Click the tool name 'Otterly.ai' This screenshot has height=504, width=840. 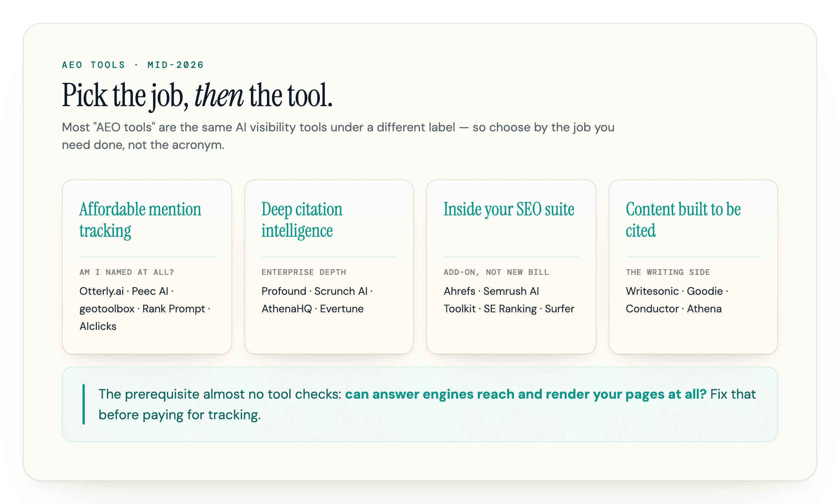(x=102, y=291)
